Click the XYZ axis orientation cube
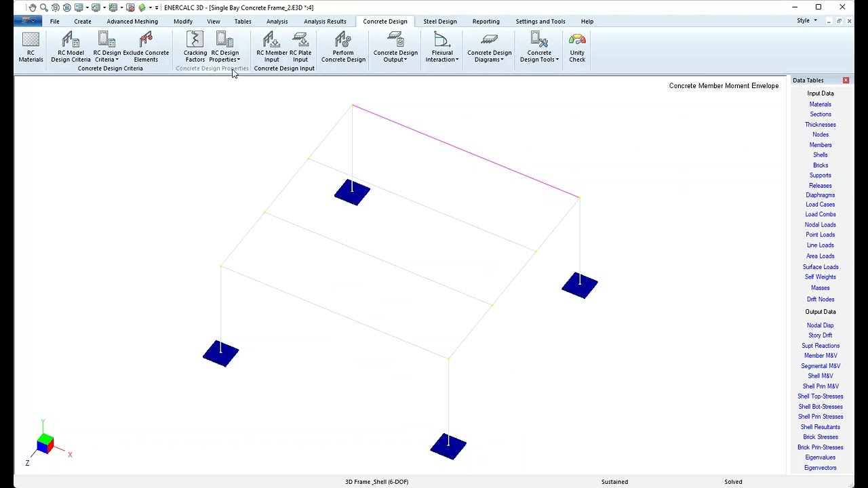This screenshot has width=868, height=488. click(x=45, y=444)
